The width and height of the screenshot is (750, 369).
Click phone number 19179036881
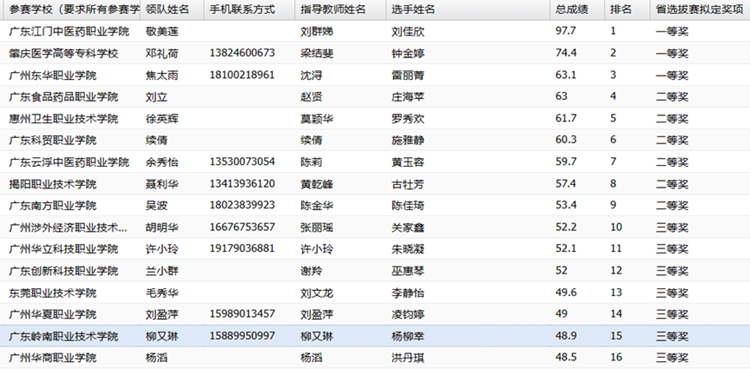(242, 248)
